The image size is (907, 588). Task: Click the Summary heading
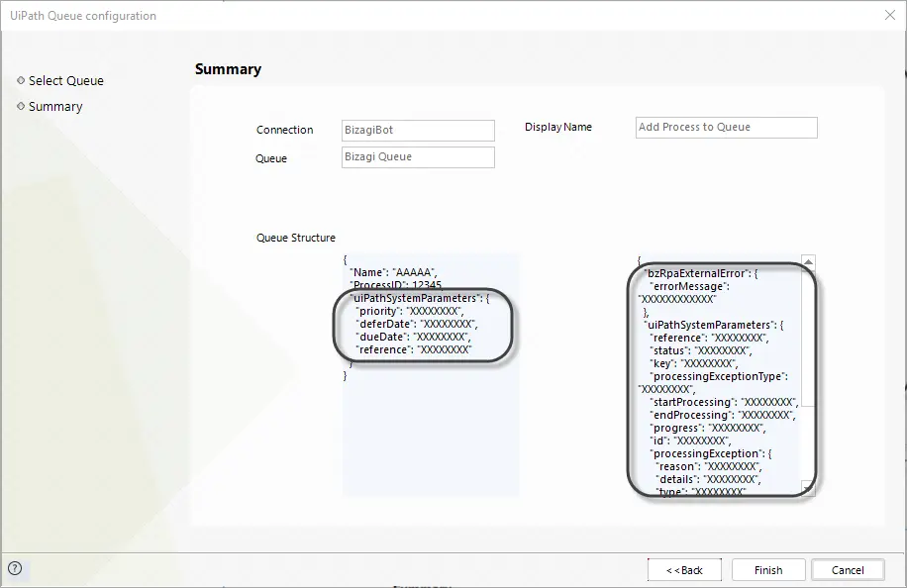(228, 69)
